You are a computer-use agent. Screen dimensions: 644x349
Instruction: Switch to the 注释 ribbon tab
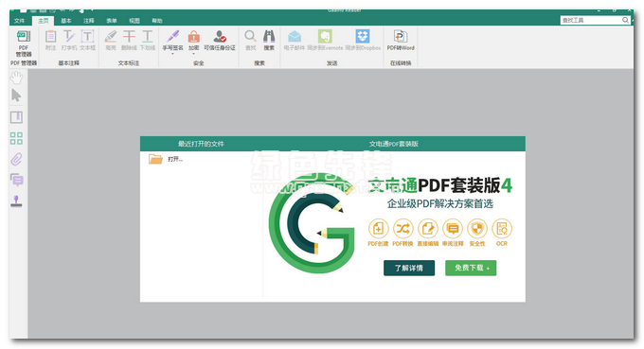[x=89, y=21]
